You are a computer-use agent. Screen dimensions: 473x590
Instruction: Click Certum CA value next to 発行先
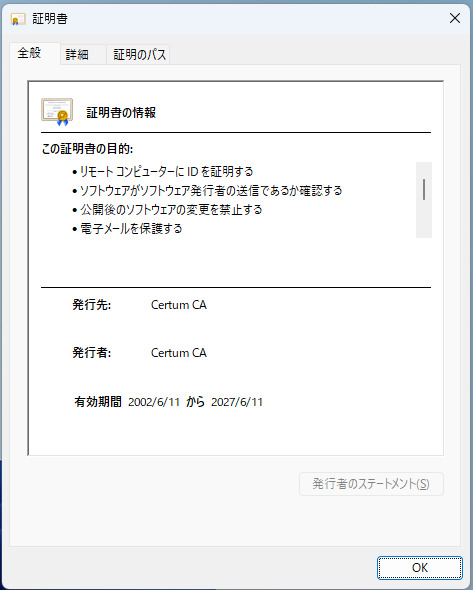coord(179,305)
